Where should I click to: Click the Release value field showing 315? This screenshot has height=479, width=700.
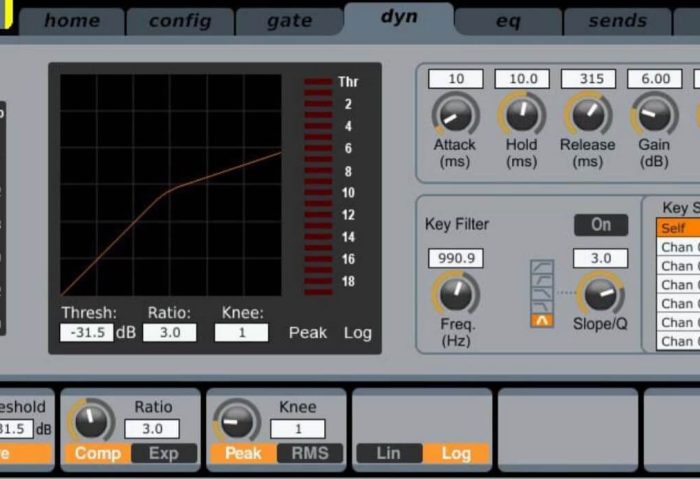click(588, 79)
